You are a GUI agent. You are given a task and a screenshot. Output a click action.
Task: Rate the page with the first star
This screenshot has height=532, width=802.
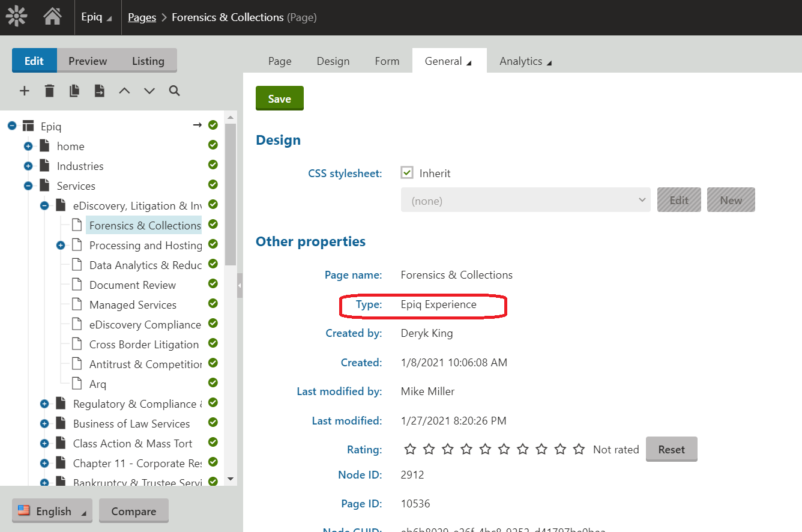pyautogui.click(x=410, y=449)
